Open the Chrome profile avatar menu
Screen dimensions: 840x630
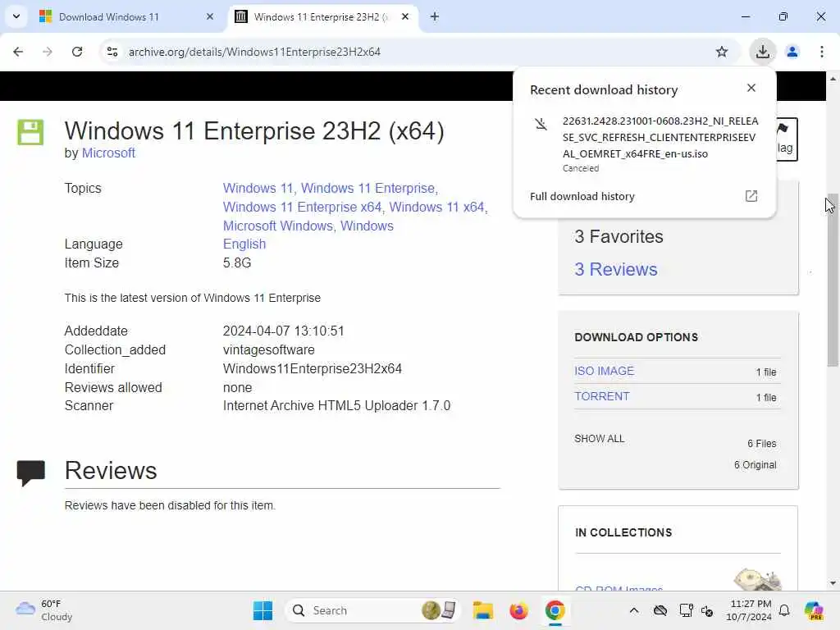tap(792, 52)
